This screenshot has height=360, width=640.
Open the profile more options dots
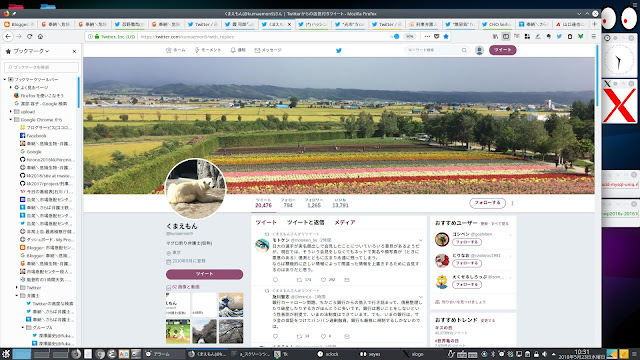click(x=512, y=203)
